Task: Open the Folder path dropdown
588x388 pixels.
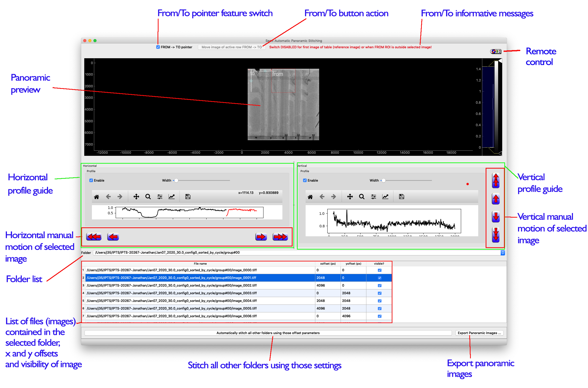Action: pos(502,253)
